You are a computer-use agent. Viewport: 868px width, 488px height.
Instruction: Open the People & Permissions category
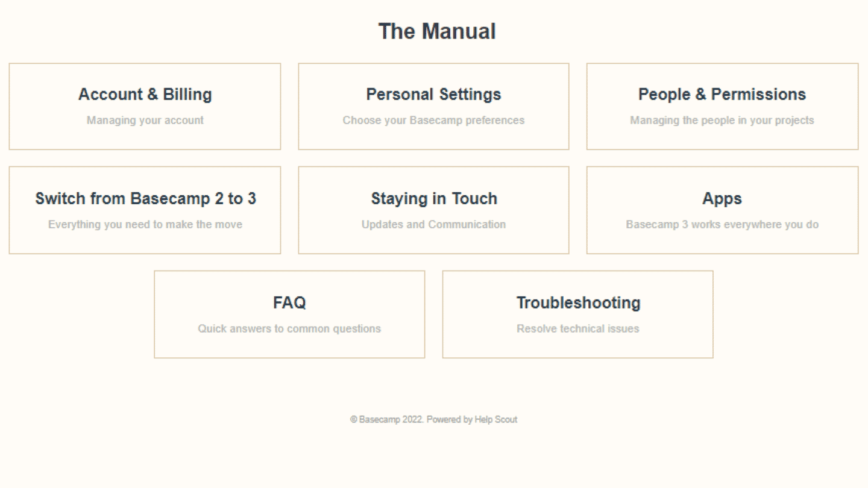(x=722, y=106)
